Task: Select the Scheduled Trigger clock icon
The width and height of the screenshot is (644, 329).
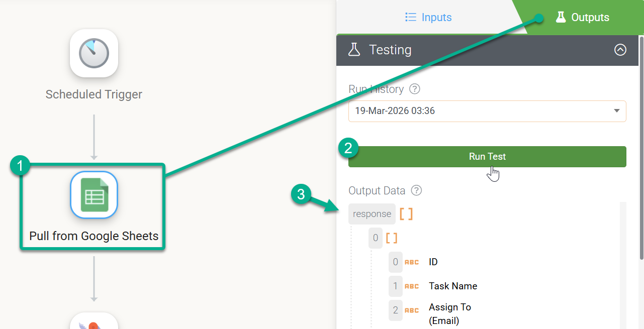Action: tap(94, 53)
